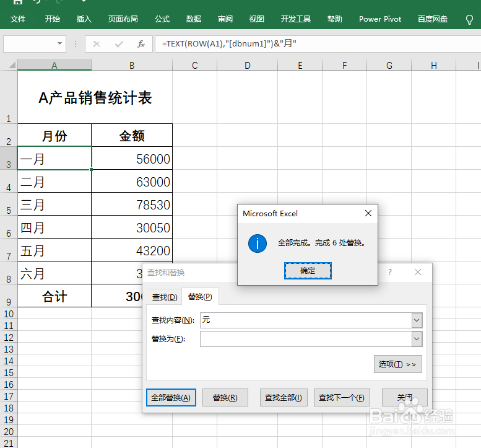Screen dimensions: 481x448
Task: Select the cell containing 一月
Action: click(x=54, y=158)
